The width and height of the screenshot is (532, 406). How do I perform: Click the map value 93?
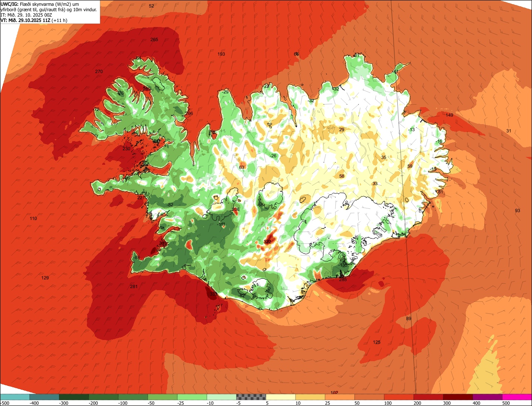click(517, 210)
